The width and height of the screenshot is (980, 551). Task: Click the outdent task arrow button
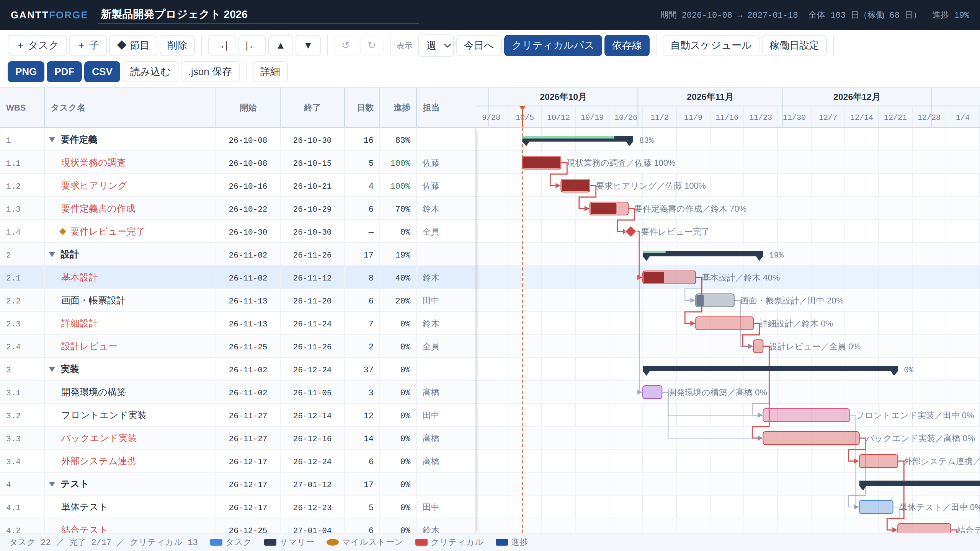click(252, 46)
